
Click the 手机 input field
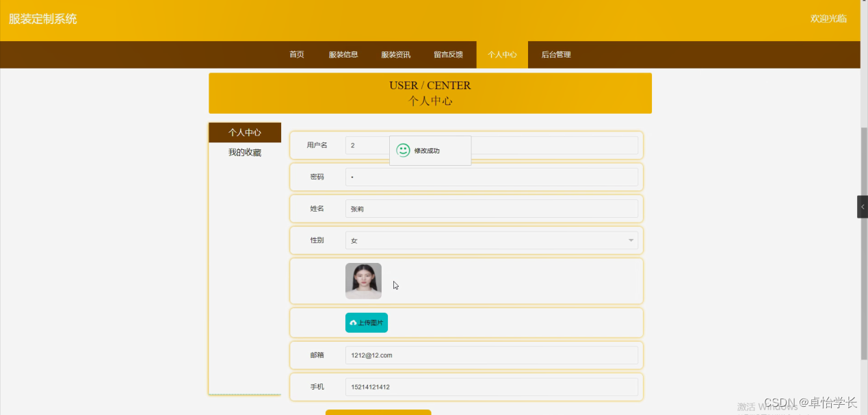point(491,387)
